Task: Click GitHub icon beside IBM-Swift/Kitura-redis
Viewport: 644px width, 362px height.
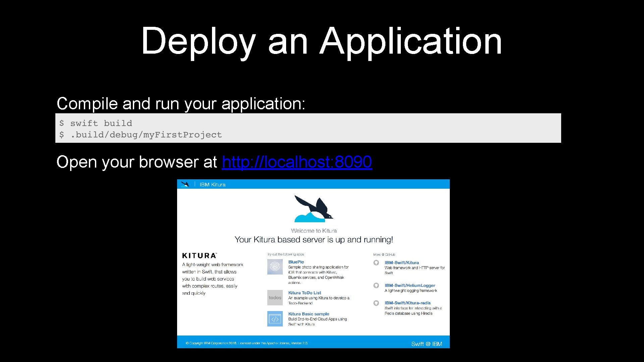Action: pos(376,303)
